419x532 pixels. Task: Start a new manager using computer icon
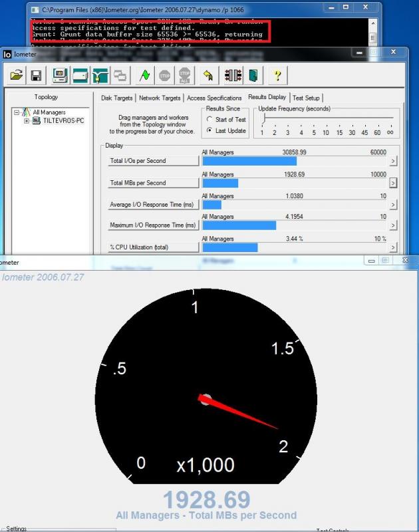coord(61,75)
